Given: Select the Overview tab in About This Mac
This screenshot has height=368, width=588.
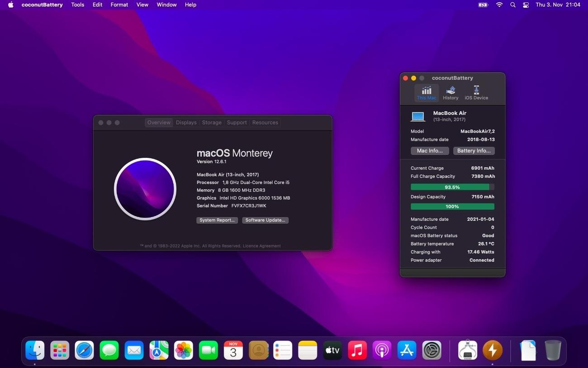Looking at the screenshot, I should click(159, 123).
